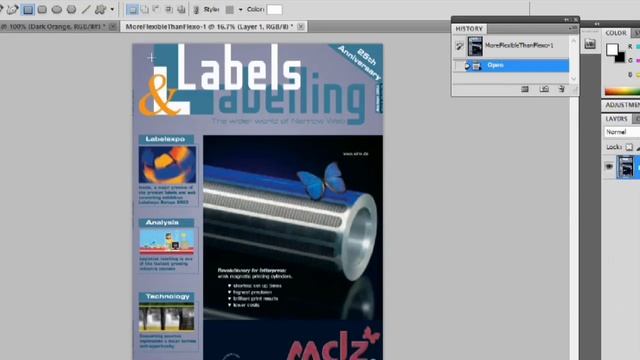Open the Normal blend mode dropdown
Image resolution: width=640 pixels, height=360 pixels.
622,132
